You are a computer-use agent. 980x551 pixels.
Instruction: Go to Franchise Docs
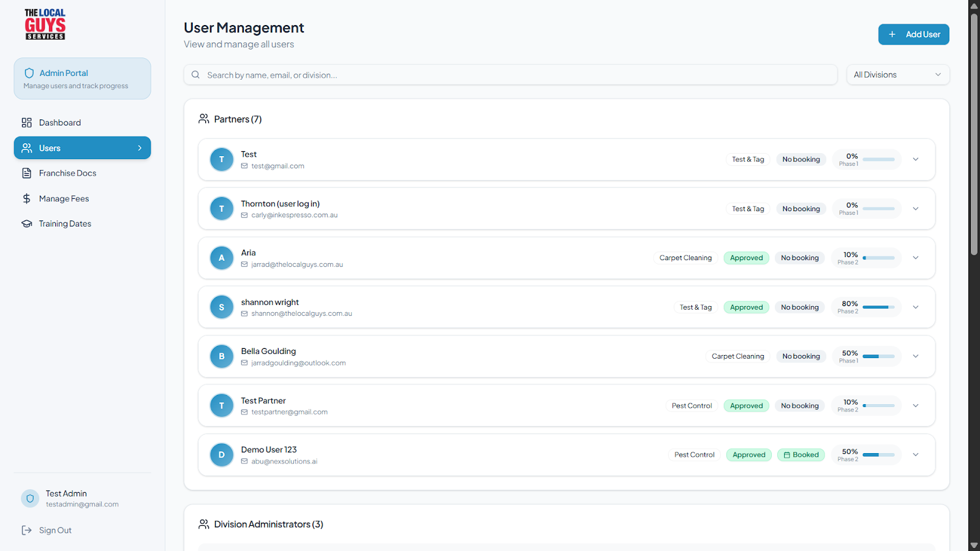(82, 173)
